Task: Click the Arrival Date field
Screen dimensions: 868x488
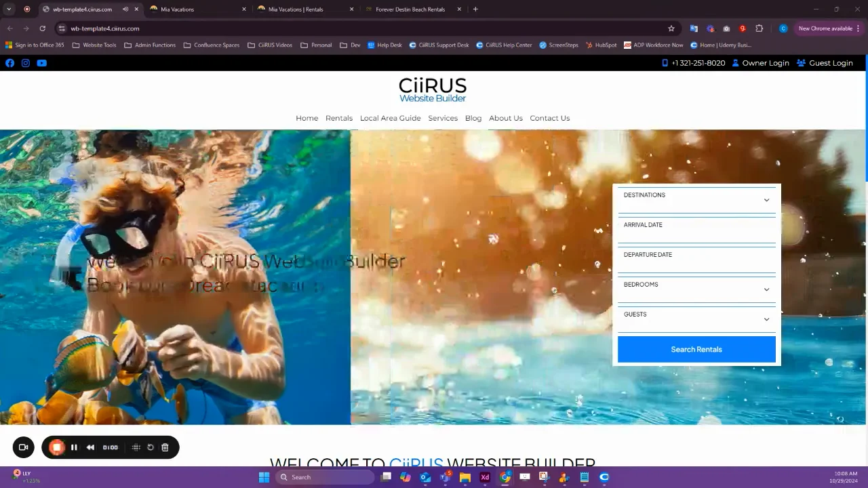Action: [696, 230]
